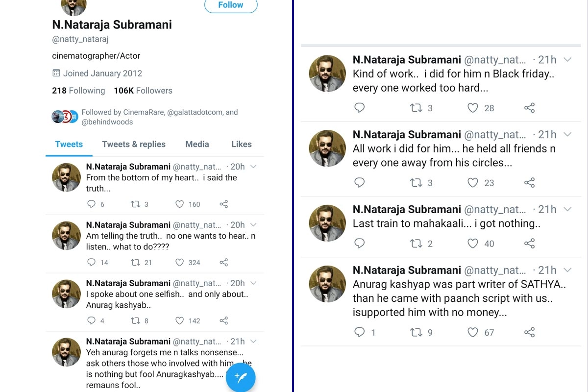Viewport: 588px width, 392px height.
Task: Expand the menu arrow on "Kind of work" tweet
Action: click(x=567, y=60)
